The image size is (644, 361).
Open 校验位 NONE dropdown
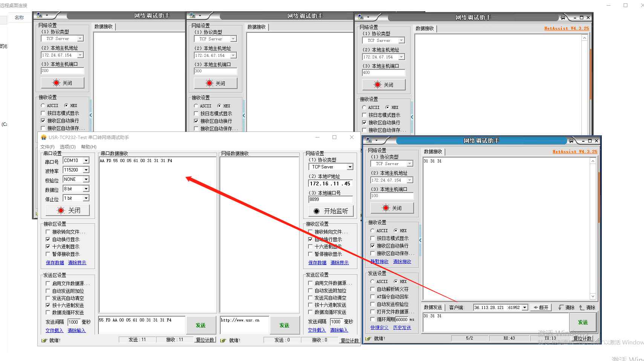coord(86,179)
